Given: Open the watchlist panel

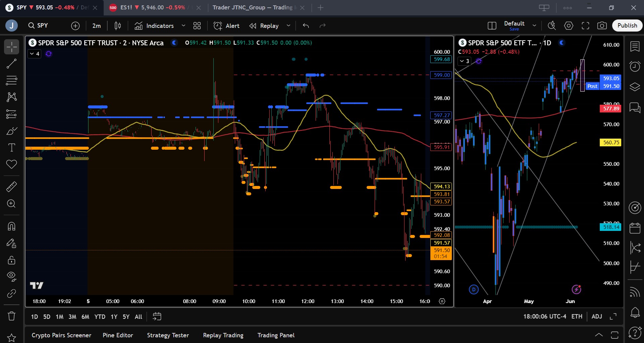Looking at the screenshot, I should (x=635, y=47).
